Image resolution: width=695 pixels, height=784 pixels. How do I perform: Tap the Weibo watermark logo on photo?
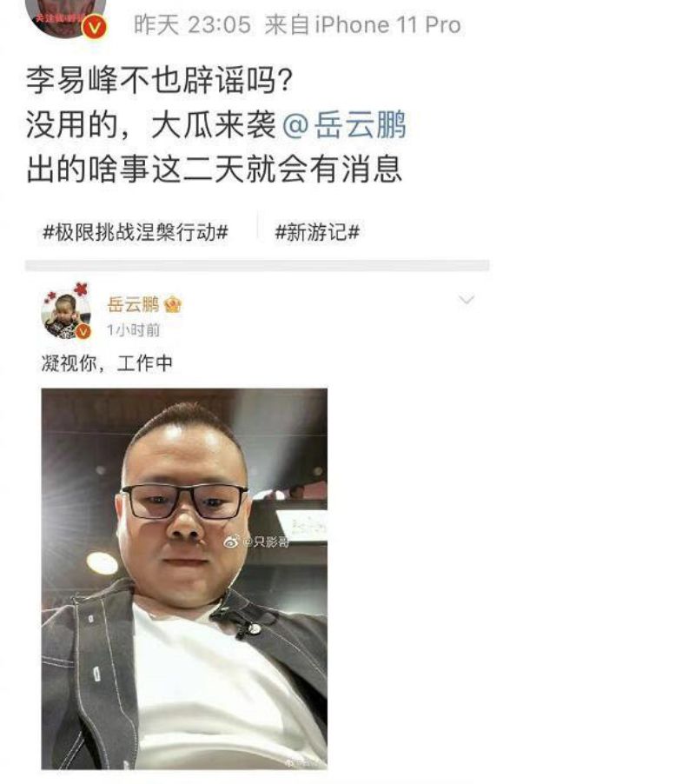[x=231, y=541]
